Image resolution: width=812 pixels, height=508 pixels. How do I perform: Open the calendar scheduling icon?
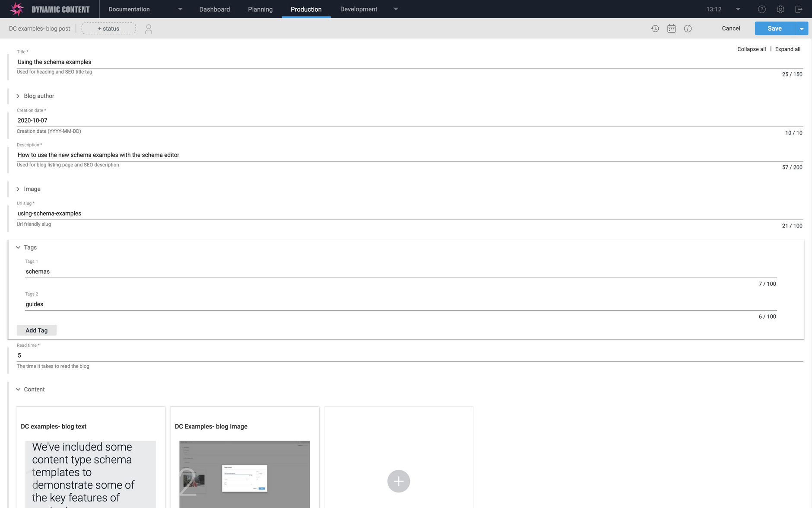671,29
